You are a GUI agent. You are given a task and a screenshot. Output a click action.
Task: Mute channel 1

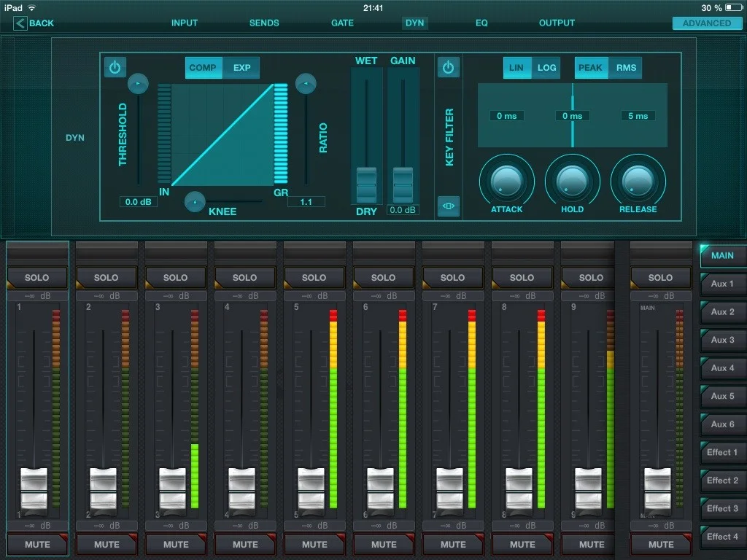click(x=36, y=544)
